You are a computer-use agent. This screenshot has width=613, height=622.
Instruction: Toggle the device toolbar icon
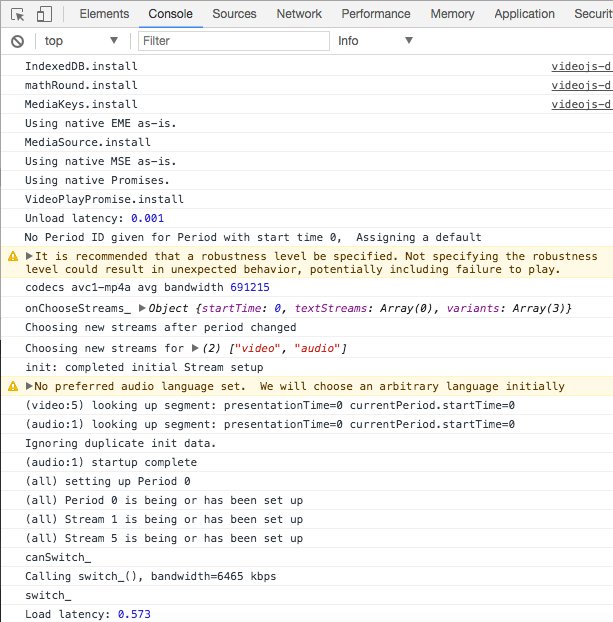(44, 14)
